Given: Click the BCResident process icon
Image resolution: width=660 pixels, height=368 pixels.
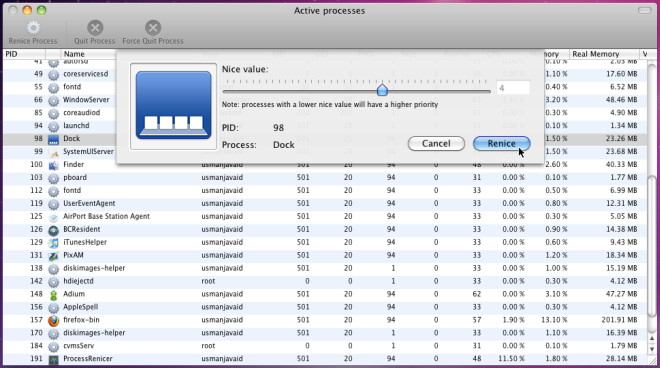Looking at the screenshot, I should (x=53, y=230).
